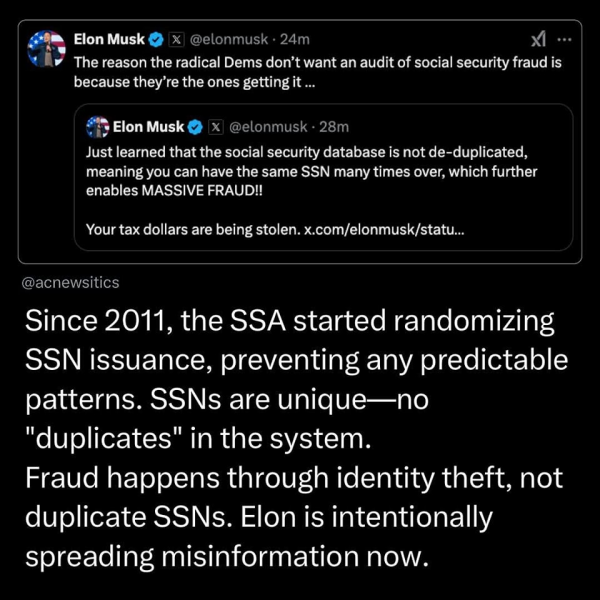The width and height of the screenshot is (600, 600).
Task: Open the Grok icon at post's top right
Action: 539,39
